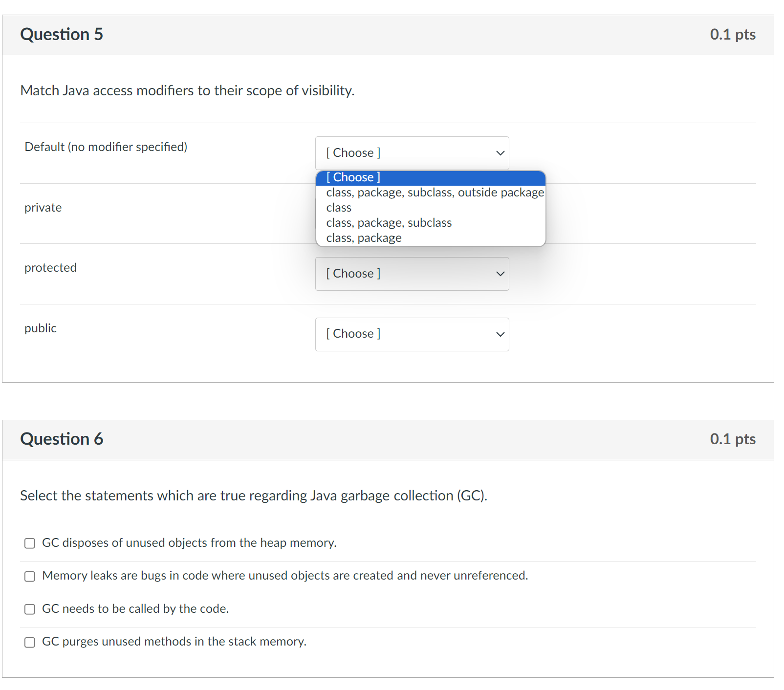
Task: Click the 'protected' modifier label
Action: (50, 268)
